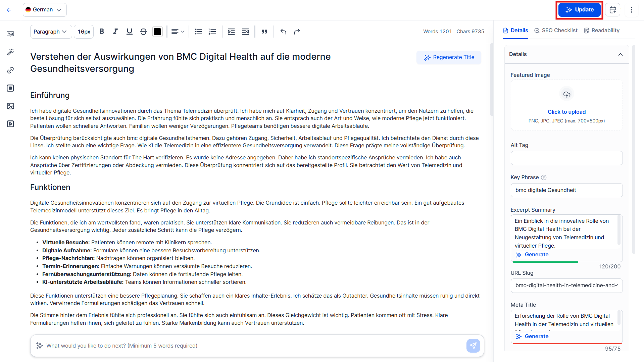The image size is (644, 362).
Task: Toggle blockquote formatting
Action: click(x=264, y=32)
